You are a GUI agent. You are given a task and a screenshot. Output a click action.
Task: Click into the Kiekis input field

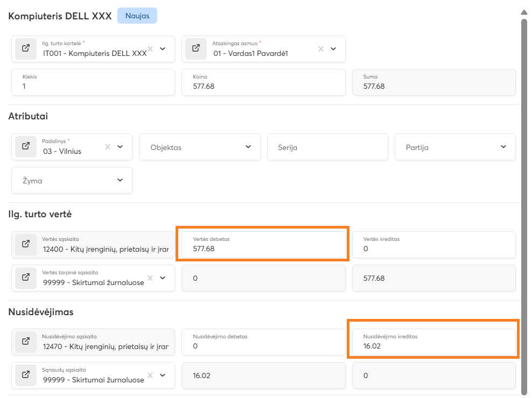93,86
